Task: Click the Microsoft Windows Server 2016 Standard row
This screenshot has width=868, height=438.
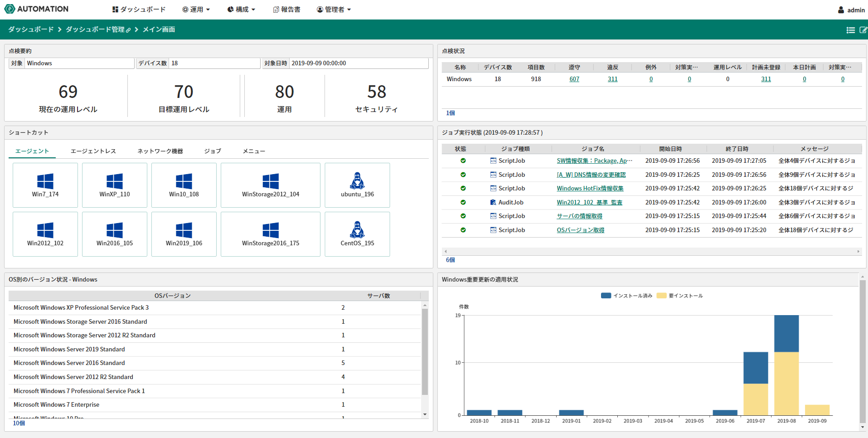Action: (215, 363)
